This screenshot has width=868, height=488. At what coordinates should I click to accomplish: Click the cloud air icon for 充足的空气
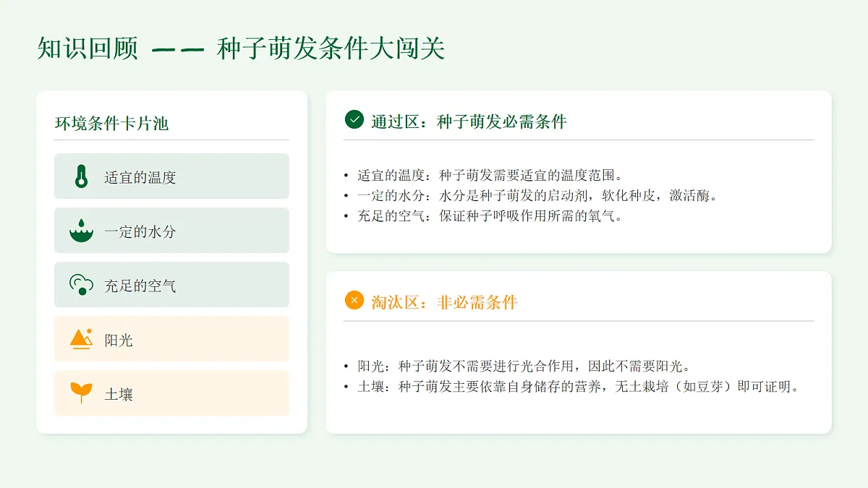pyautogui.click(x=81, y=285)
